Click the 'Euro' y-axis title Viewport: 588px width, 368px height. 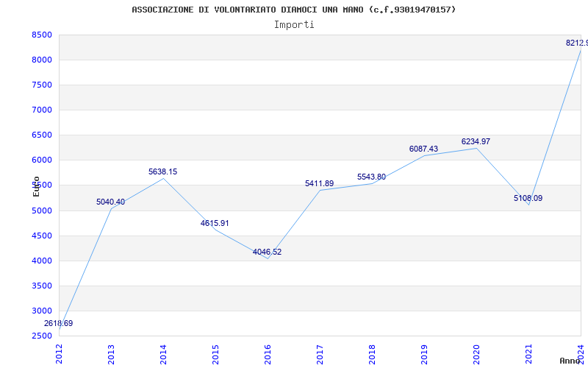pos(36,186)
